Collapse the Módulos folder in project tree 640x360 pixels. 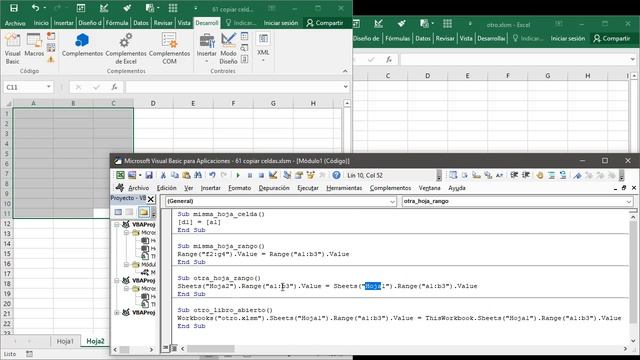(x=127, y=264)
